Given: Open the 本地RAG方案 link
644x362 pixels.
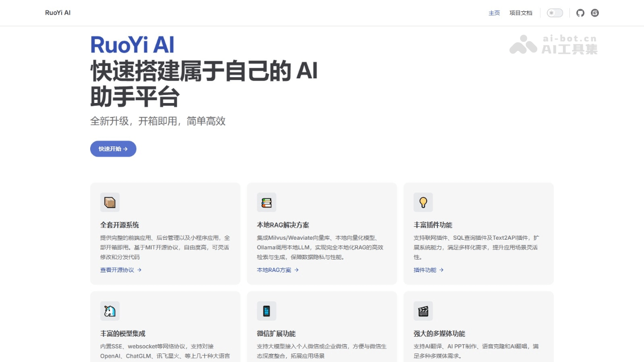Looking at the screenshot, I should [x=274, y=270].
